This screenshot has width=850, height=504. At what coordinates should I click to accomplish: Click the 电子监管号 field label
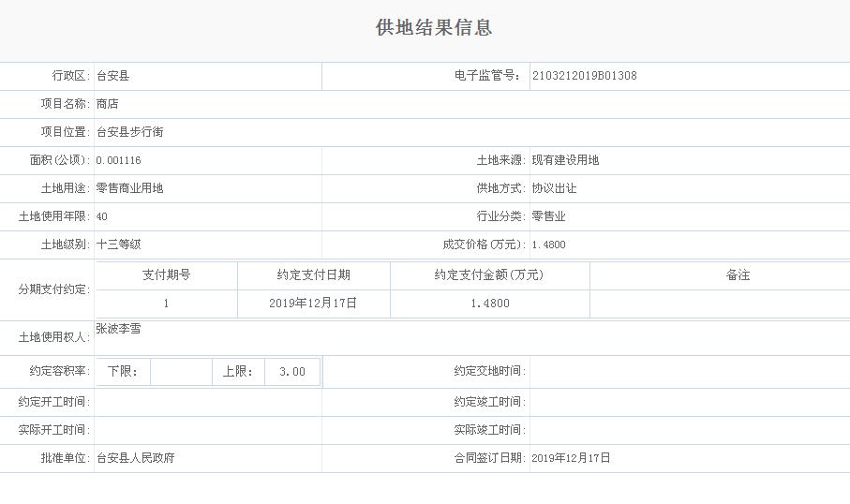[x=487, y=76]
